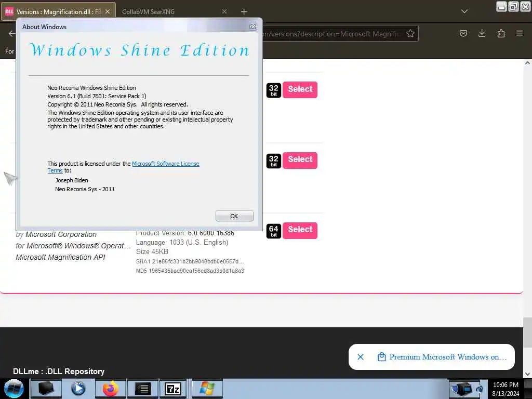The height and width of the screenshot is (399, 532).
Task: Click the scrollbar up arrow
Action: (x=527, y=63)
